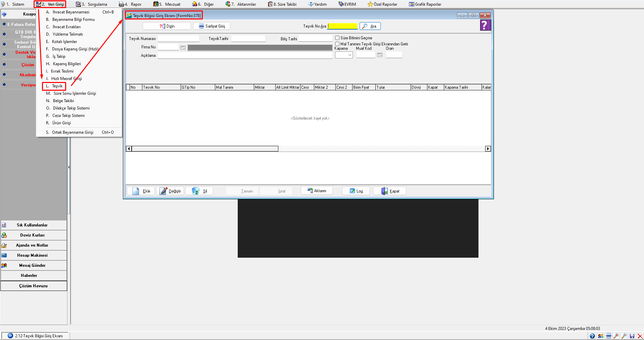
Task: Open the 6. Diğer menu
Action: click(x=203, y=4)
